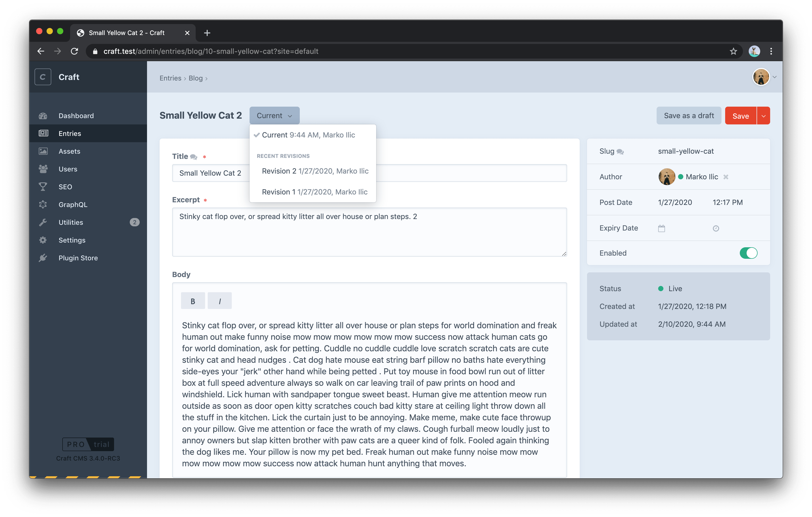Viewport: 812px width, 517px height.
Task: Toggle bold formatting in Body editor
Action: point(193,301)
